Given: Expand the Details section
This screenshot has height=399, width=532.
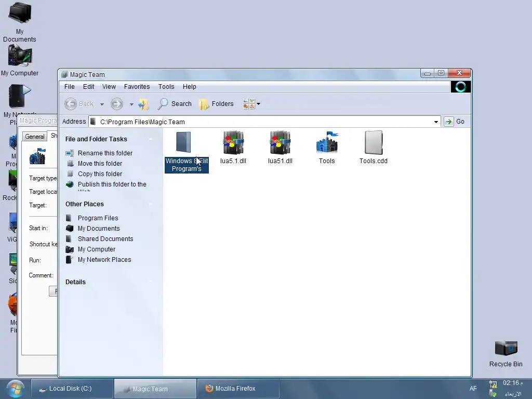Looking at the screenshot, I should click(x=151, y=282).
